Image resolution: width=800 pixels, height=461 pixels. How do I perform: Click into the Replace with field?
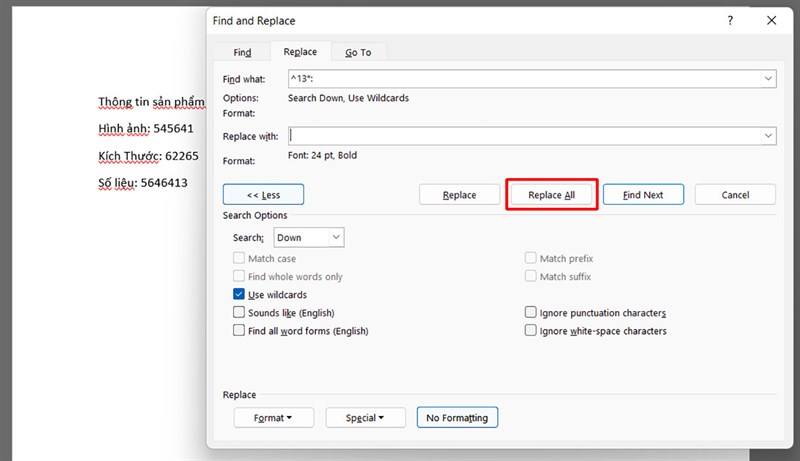tap(520, 136)
